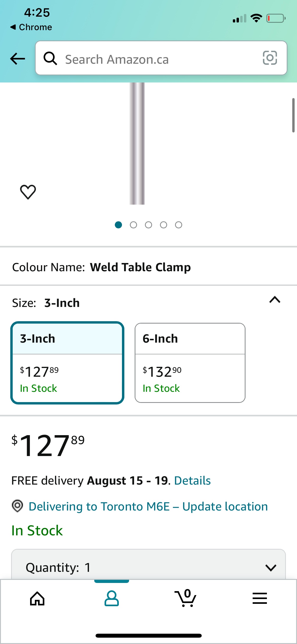Tap the camera lens search icon
This screenshot has width=297, height=644.
(270, 58)
